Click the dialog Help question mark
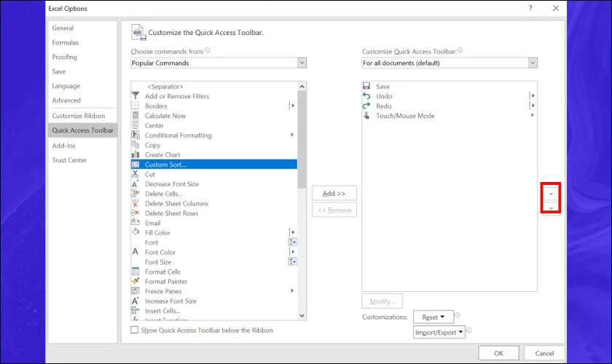This screenshot has width=612, height=364. [x=530, y=8]
